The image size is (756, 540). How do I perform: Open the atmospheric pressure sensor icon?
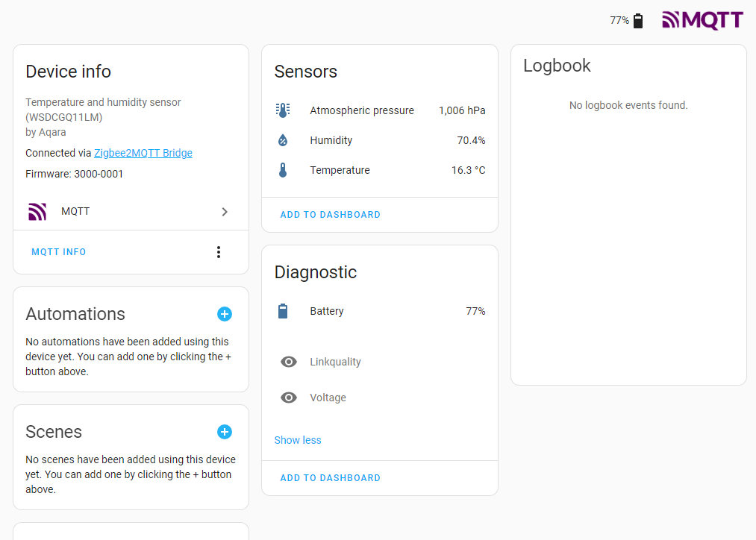point(283,110)
